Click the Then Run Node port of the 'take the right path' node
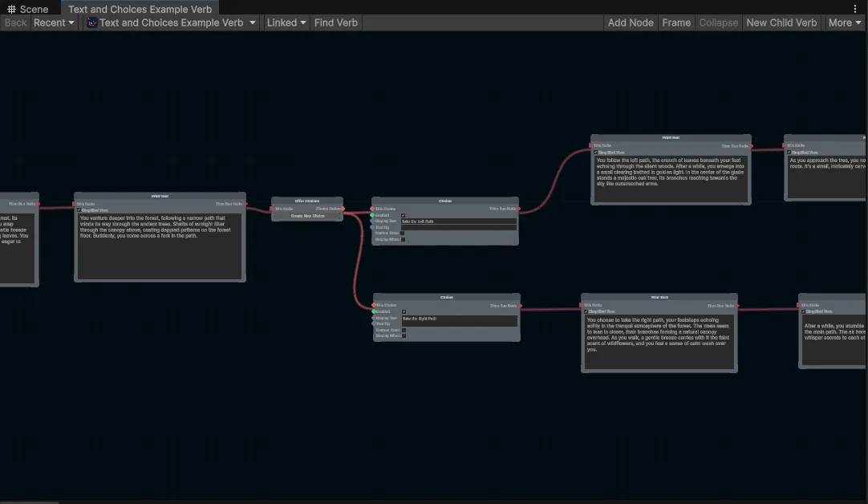868x504 pixels. [x=737, y=306]
